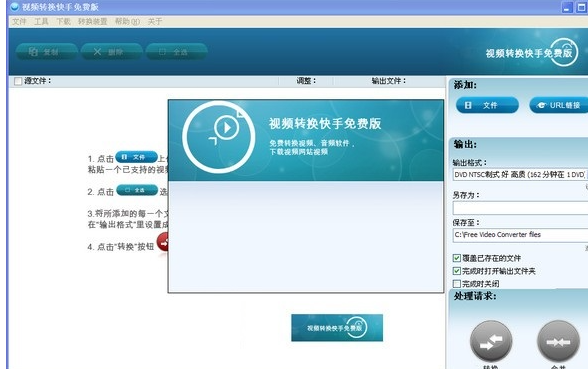Add a file with the 文件 button
Viewport: 588px width, 369px height.
(x=487, y=105)
